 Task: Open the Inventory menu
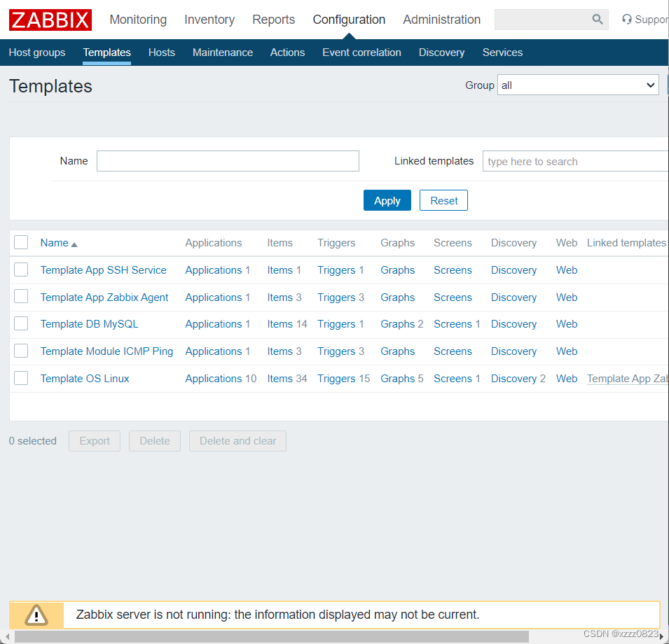coord(209,20)
